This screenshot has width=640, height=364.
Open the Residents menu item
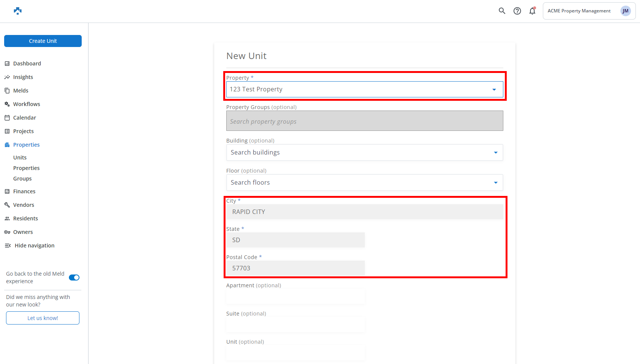tap(26, 218)
